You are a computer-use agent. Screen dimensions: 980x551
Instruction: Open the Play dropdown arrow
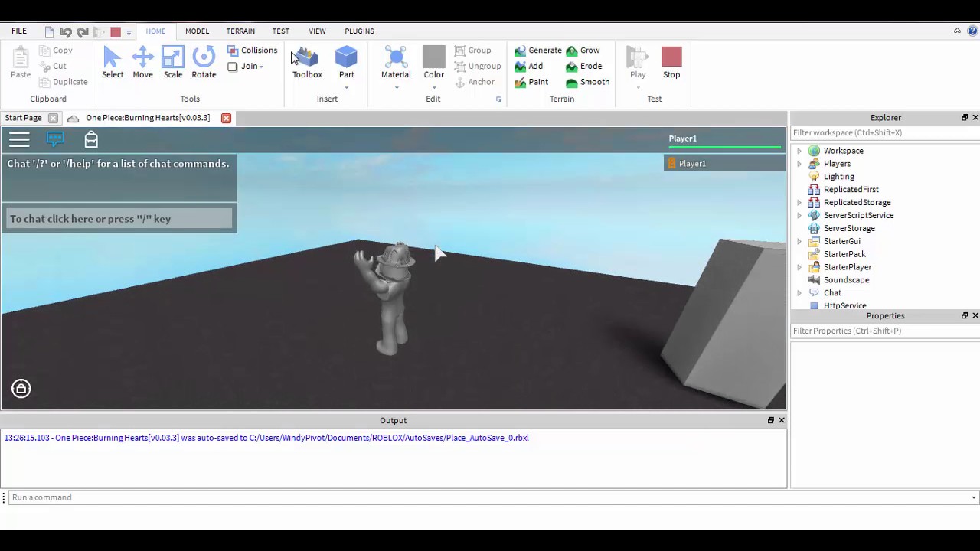click(x=638, y=87)
